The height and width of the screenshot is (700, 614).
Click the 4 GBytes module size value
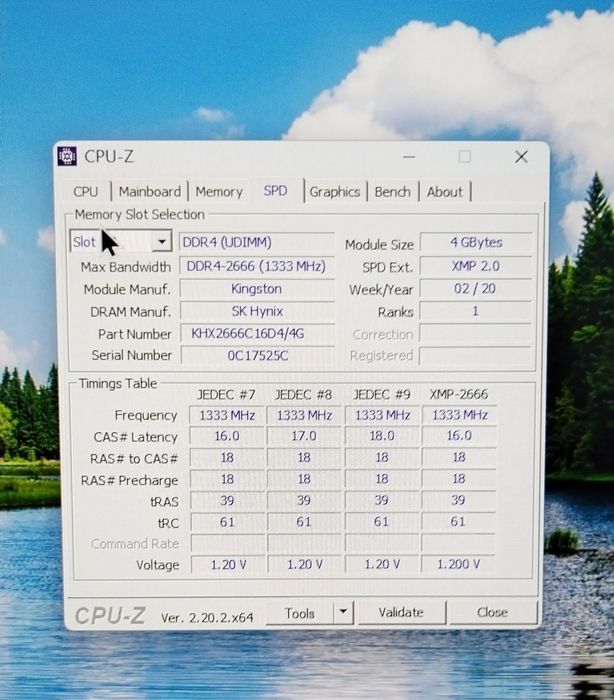coord(476,242)
